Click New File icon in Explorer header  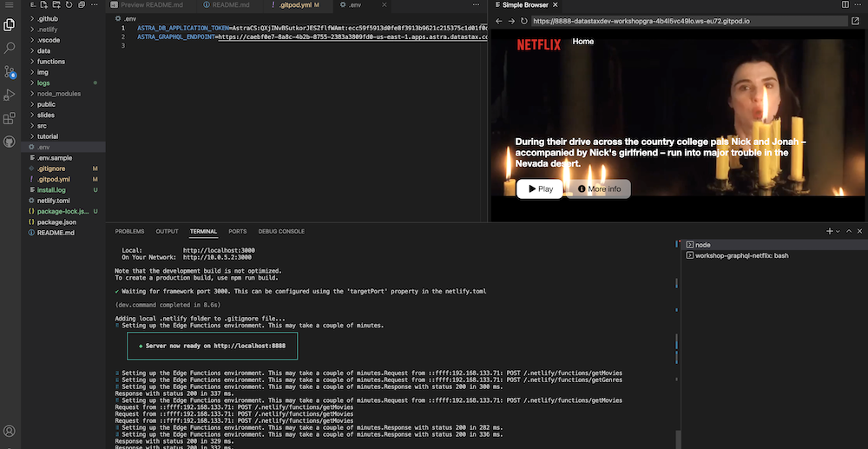[x=43, y=4]
